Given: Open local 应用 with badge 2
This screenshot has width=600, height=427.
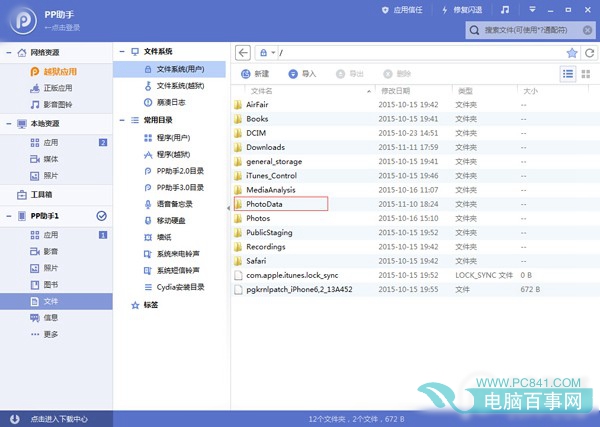Looking at the screenshot, I should [56, 143].
